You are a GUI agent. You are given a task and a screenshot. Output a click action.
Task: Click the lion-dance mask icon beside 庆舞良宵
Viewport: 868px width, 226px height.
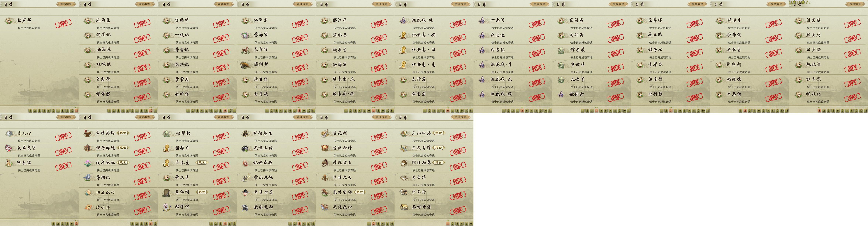[x=9, y=148]
